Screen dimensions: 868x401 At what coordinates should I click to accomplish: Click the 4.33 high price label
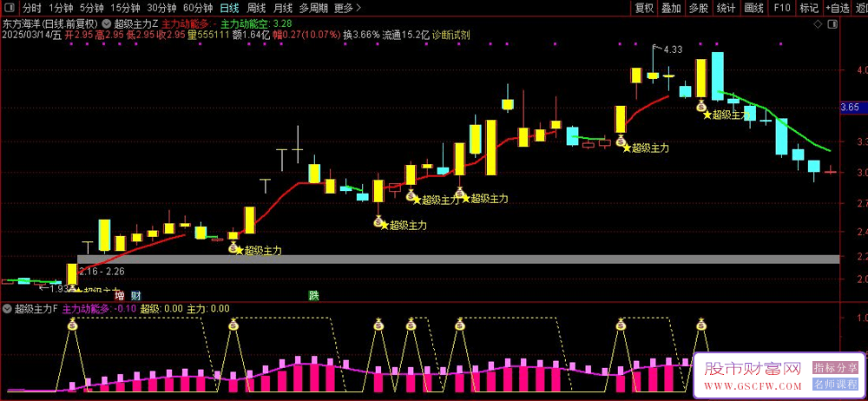pos(674,49)
